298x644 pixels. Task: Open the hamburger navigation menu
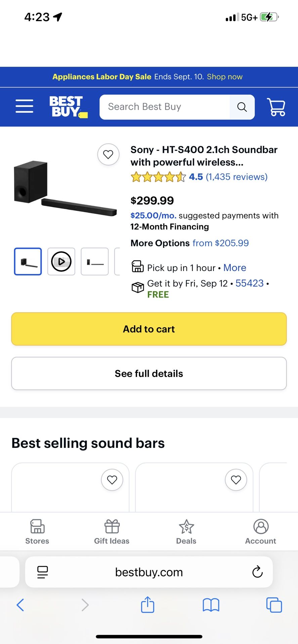(x=24, y=106)
